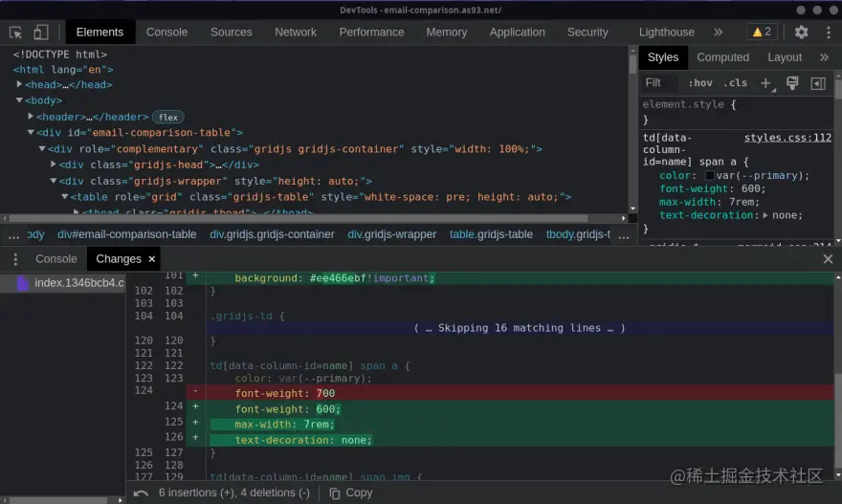Show more sidebar panes via chevron
This screenshot has height=504, width=842.
pyautogui.click(x=824, y=56)
